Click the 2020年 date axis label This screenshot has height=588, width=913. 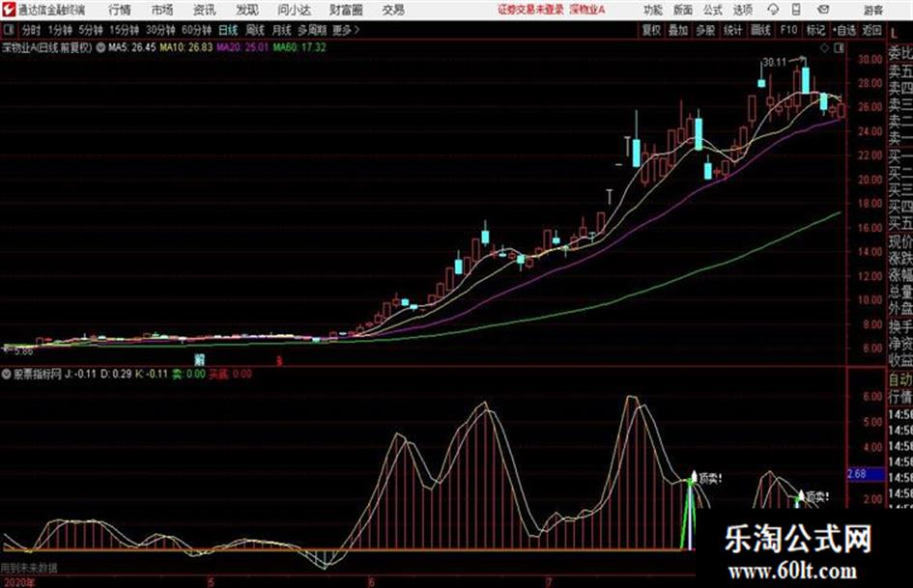[x=18, y=581]
